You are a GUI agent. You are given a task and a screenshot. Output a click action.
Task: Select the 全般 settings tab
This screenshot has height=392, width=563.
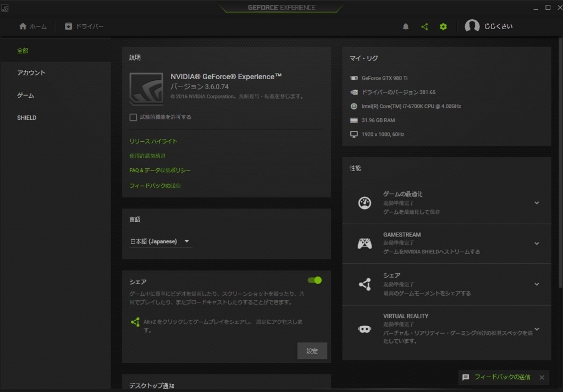[x=56, y=51]
